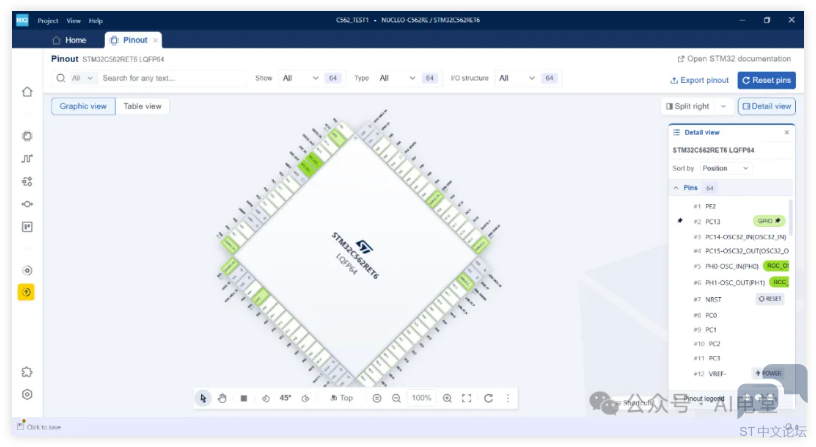This screenshot has width=816, height=447.
Task: Close the Detail view panel
Action: pyautogui.click(x=786, y=132)
